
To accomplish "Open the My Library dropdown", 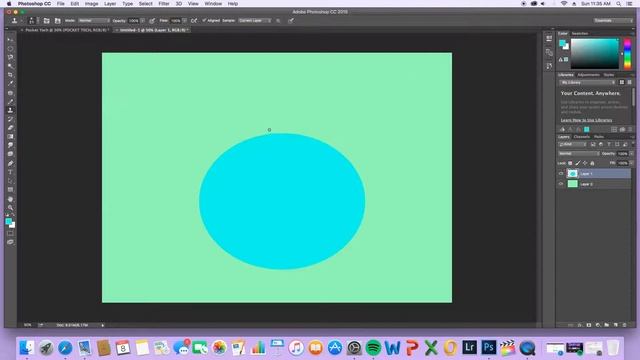I will click(x=587, y=82).
